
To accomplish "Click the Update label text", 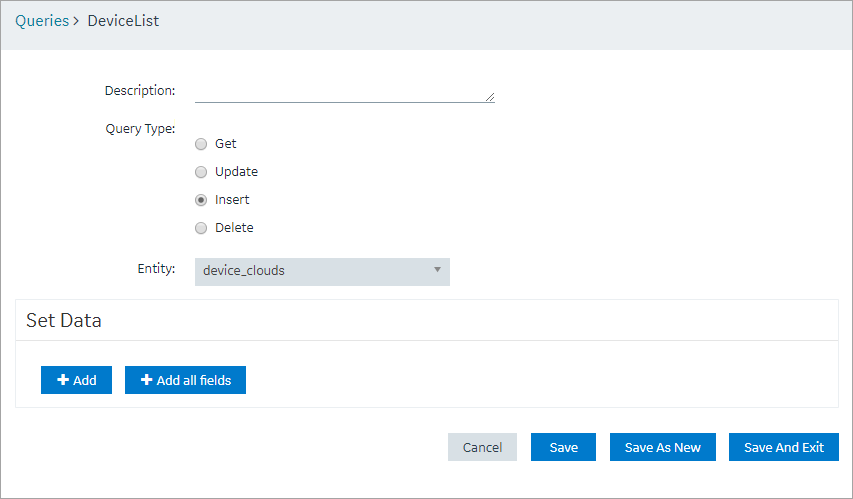I will pyautogui.click(x=237, y=171).
